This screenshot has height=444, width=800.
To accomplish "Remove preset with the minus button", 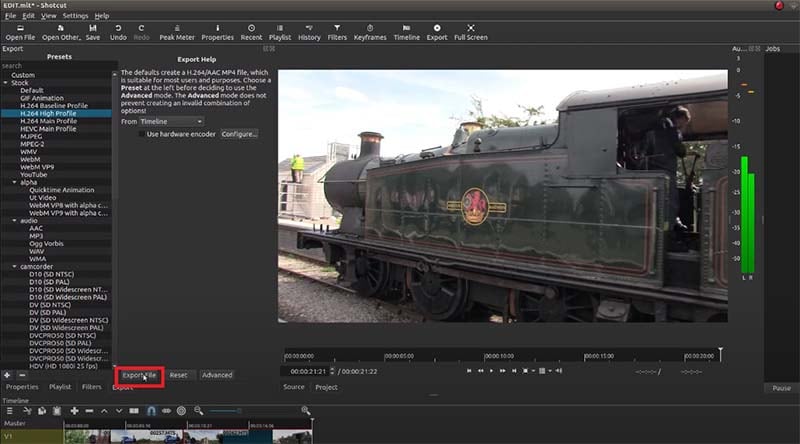I will pyautogui.click(x=22, y=375).
